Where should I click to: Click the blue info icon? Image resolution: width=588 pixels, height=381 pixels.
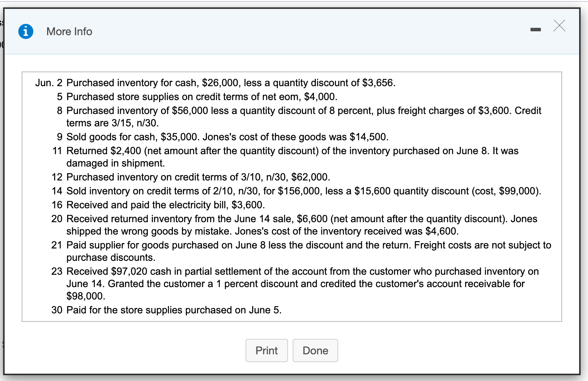tap(26, 31)
